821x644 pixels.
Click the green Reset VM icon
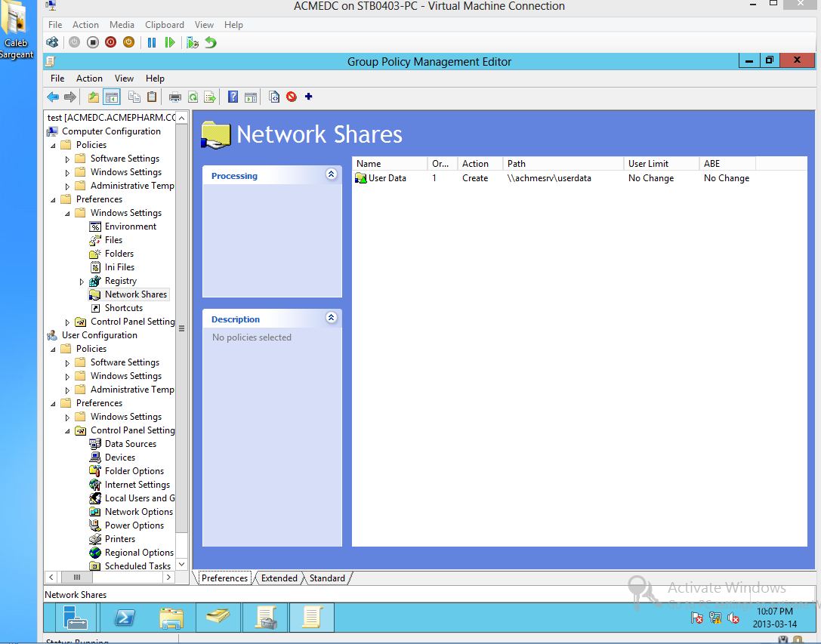170,42
